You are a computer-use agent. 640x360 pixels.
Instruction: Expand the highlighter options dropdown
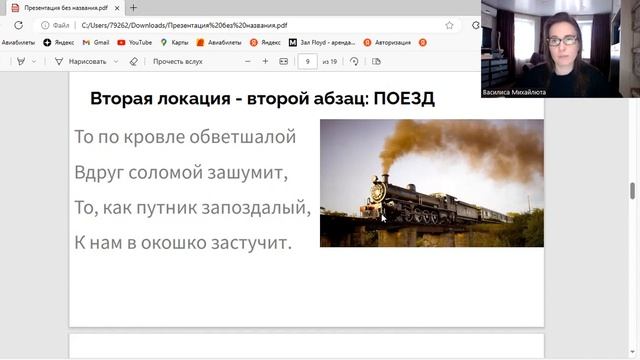34,61
